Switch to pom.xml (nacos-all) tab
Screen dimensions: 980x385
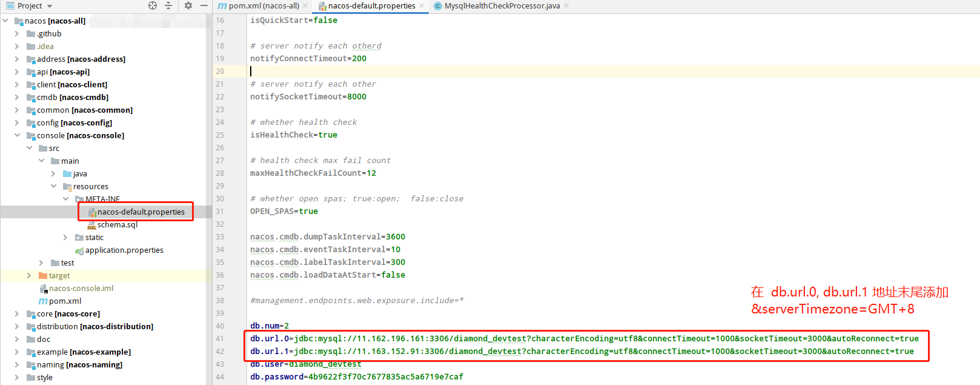pyautogui.click(x=264, y=5)
